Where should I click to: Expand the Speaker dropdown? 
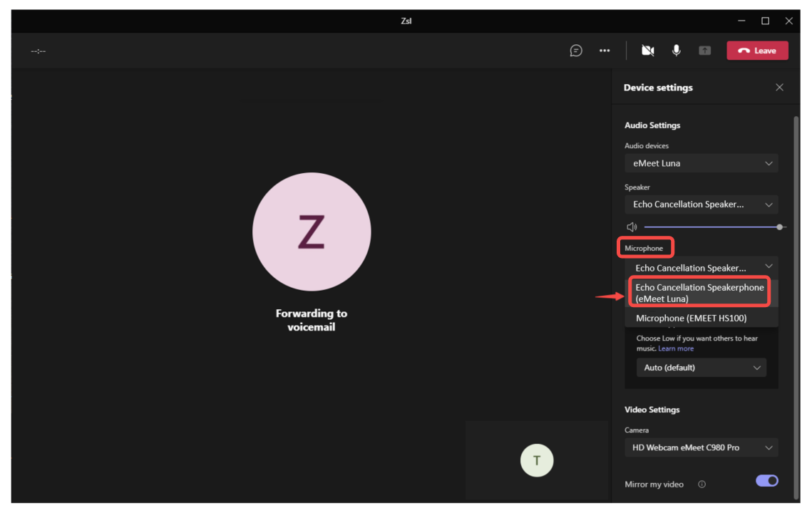click(x=701, y=204)
